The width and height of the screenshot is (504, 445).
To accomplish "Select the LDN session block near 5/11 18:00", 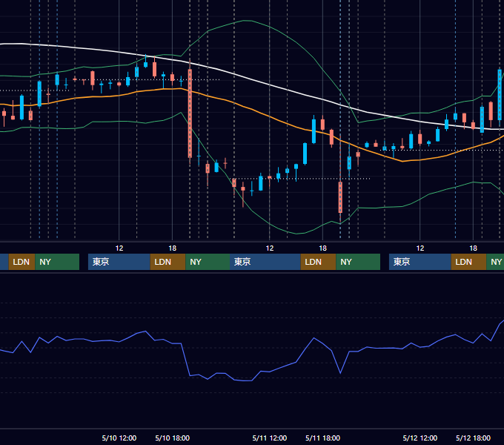I will point(318,262).
